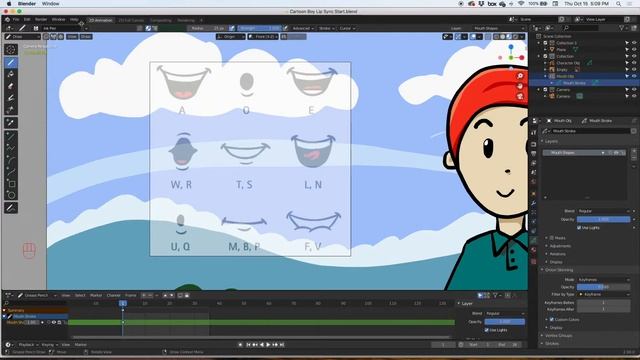This screenshot has width=640, height=360.
Task: Jump to timeline start button
Action: tap(248, 345)
